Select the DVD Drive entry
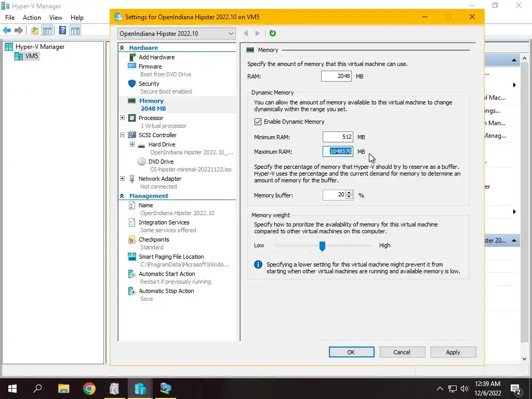Screen dimensions: 532x399 point(161,162)
